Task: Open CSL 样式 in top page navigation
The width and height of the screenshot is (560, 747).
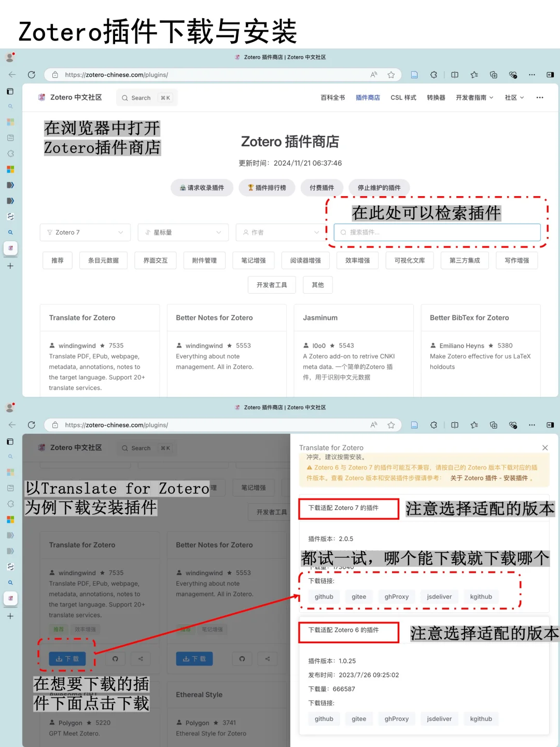Action: pos(403,98)
